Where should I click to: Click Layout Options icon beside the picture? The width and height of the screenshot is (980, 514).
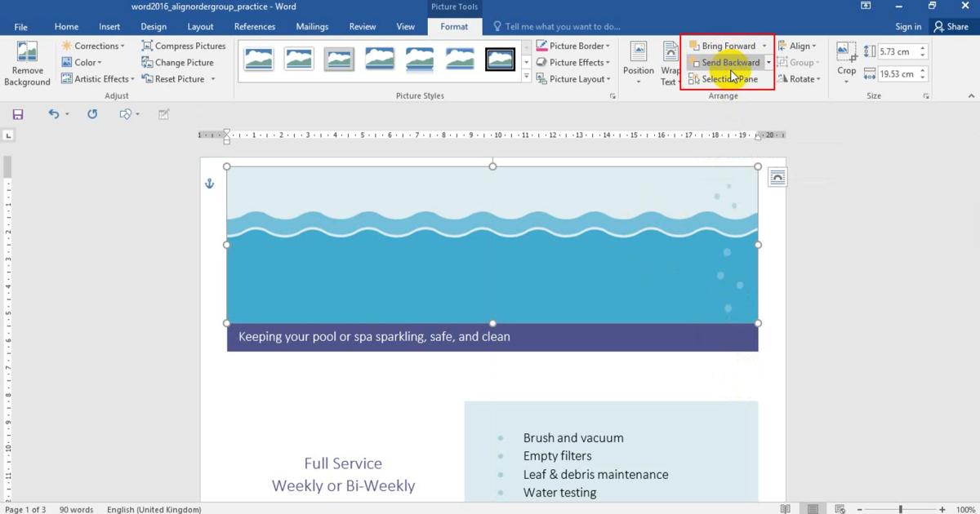point(777,178)
